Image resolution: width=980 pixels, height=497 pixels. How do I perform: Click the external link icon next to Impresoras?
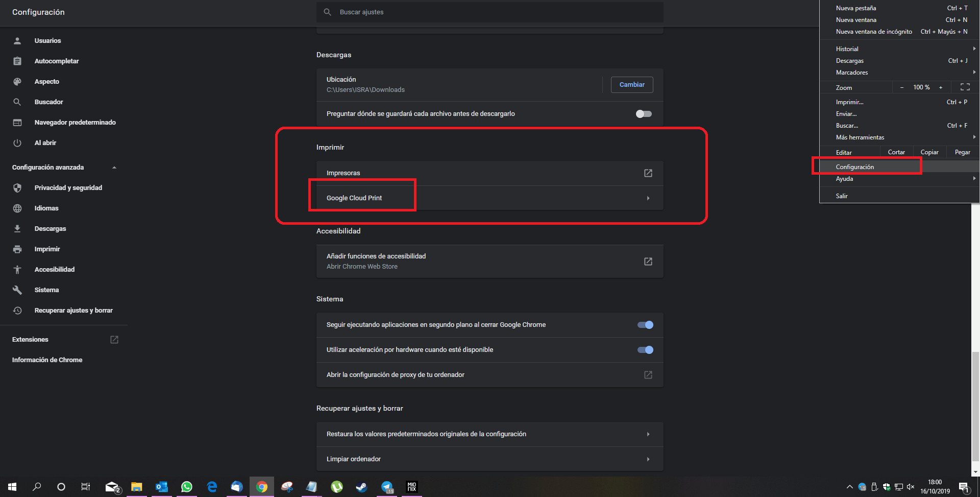pos(647,173)
